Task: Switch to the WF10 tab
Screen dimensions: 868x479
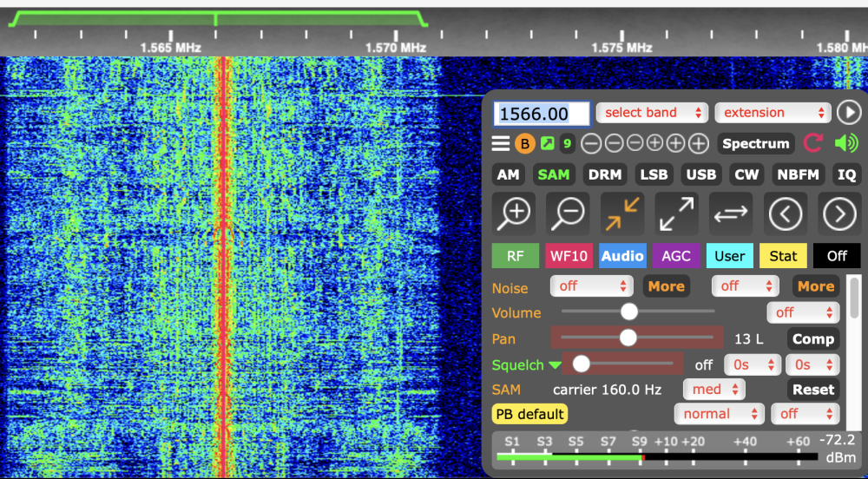Action: point(569,256)
